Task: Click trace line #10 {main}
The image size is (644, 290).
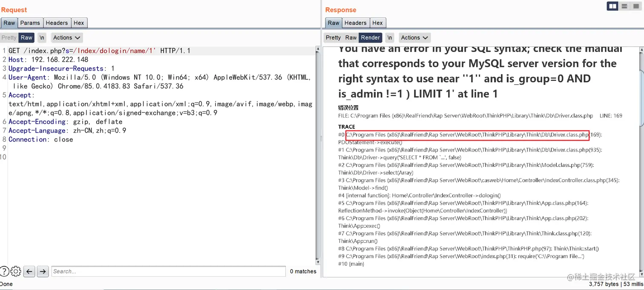Action: click(x=351, y=264)
